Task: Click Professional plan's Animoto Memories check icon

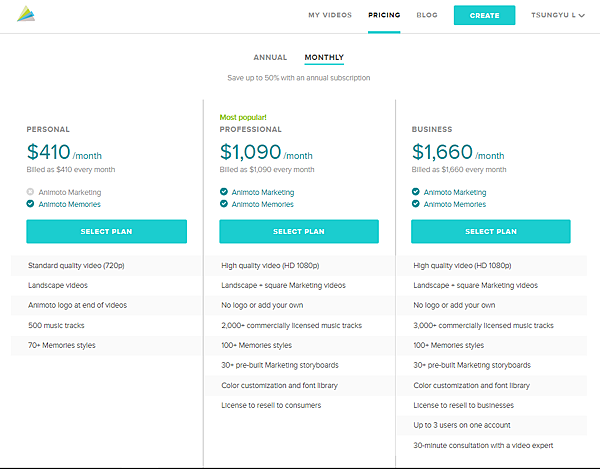Action: pyautogui.click(x=224, y=204)
